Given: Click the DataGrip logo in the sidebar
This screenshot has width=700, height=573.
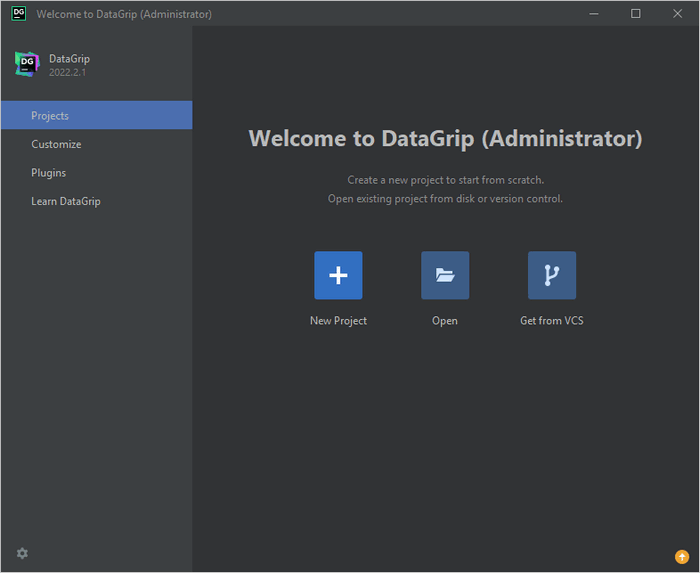Looking at the screenshot, I should coord(27,65).
